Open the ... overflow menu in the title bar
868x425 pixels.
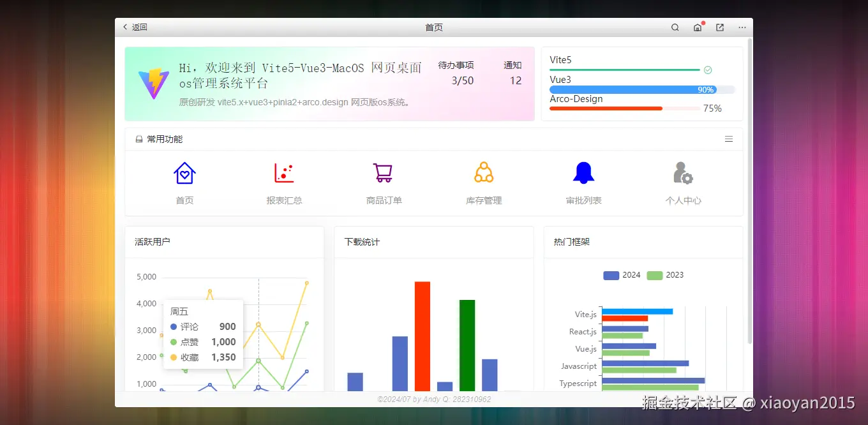(742, 27)
